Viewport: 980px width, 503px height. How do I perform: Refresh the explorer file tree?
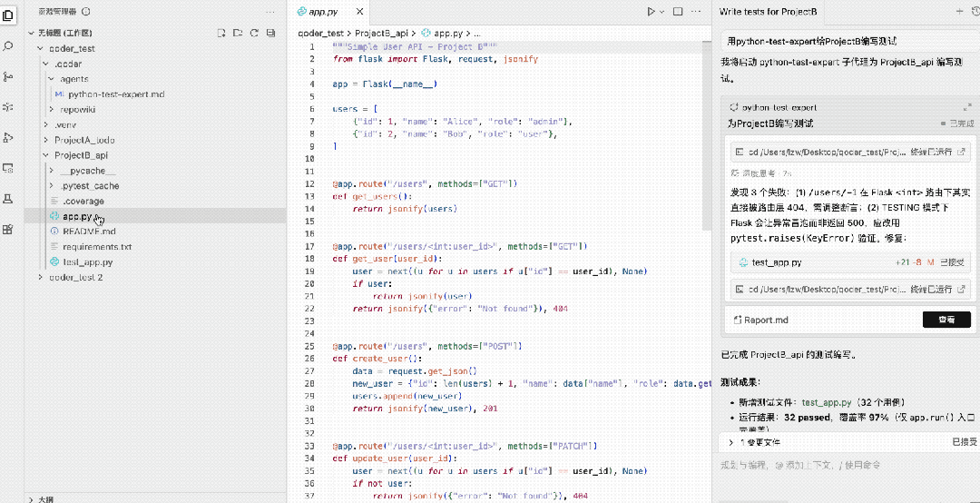point(254,33)
